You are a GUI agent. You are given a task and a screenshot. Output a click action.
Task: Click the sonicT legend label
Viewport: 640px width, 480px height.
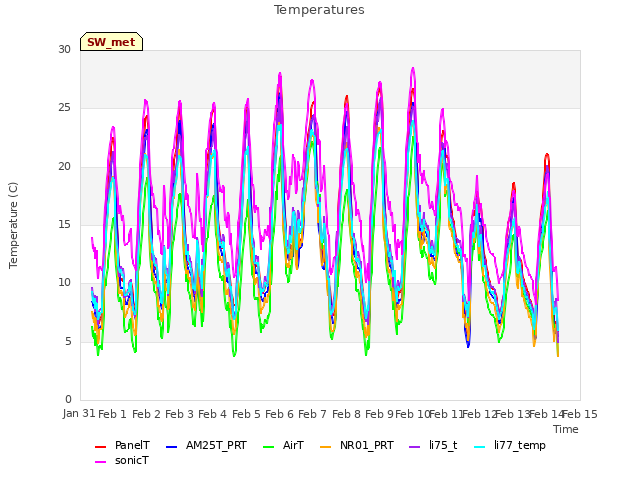point(132,460)
